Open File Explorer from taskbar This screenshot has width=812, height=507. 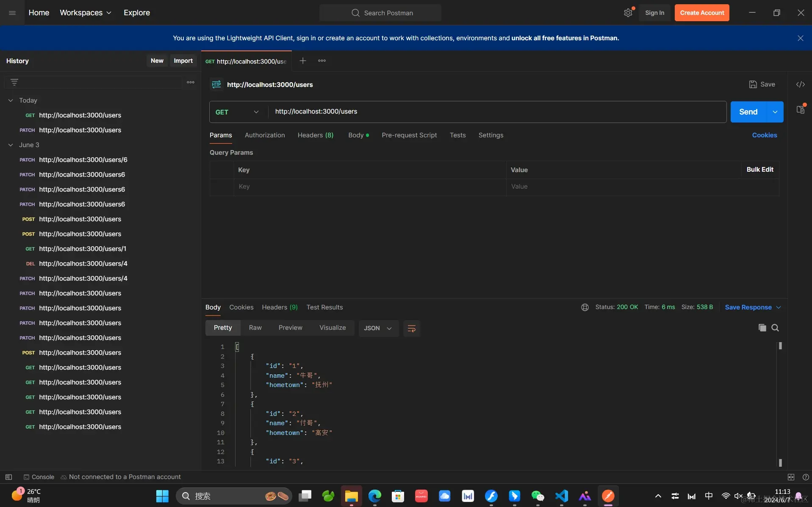351,496
